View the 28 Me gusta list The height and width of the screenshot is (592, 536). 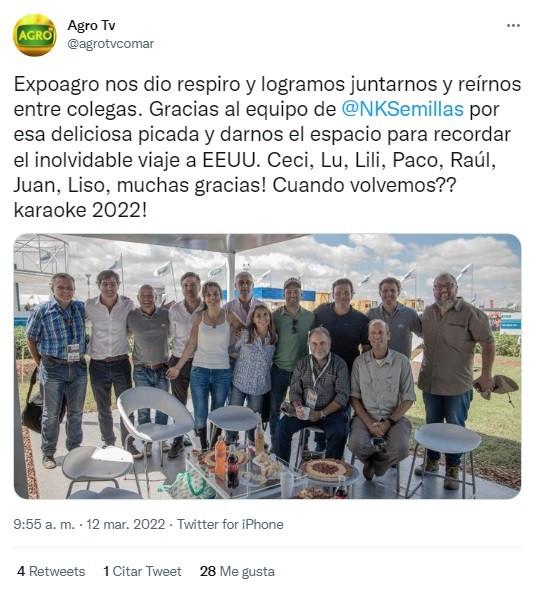coord(237,571)
